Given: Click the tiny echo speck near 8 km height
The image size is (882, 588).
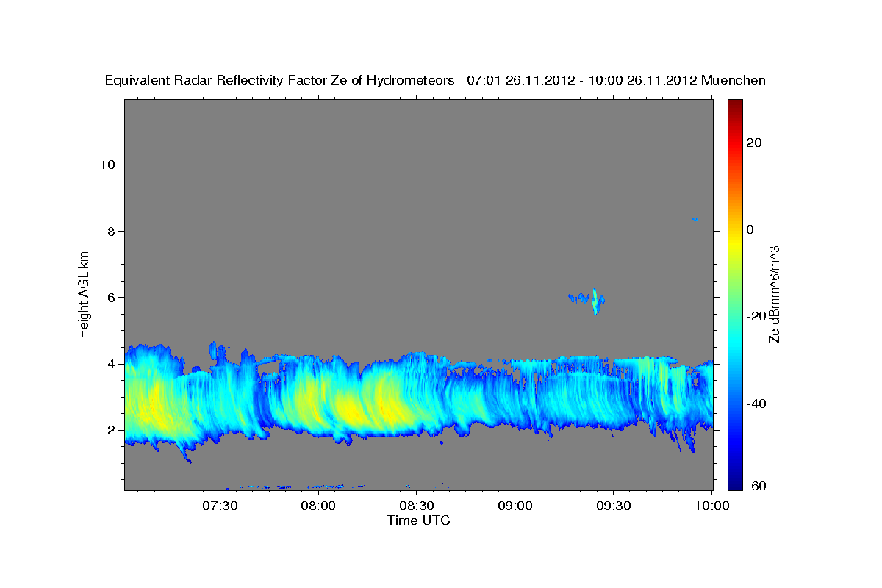Looking at the screenshot, I should click(695, 219).
